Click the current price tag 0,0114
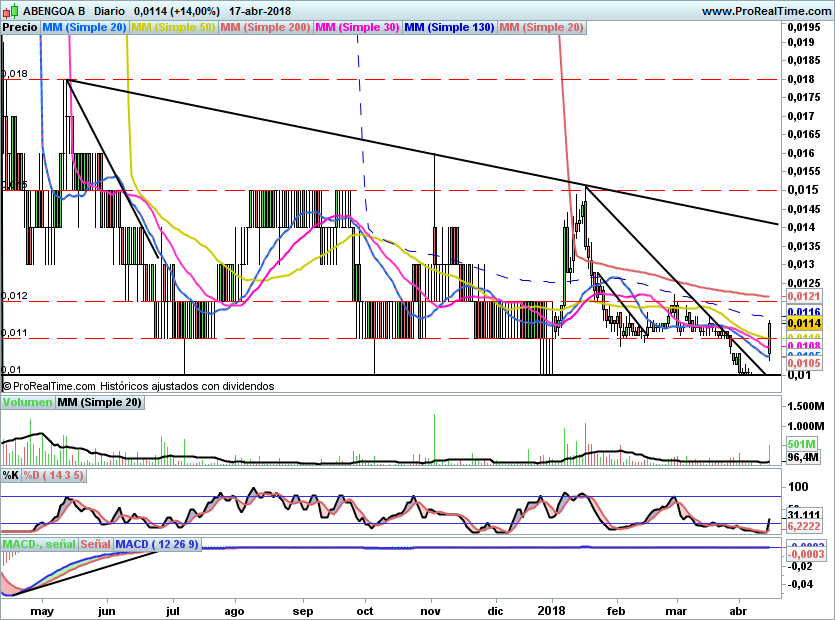 point(803,323)
